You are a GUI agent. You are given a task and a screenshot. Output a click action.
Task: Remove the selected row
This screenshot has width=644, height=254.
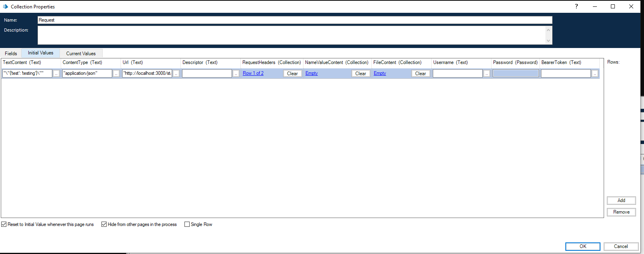point(621,212)
